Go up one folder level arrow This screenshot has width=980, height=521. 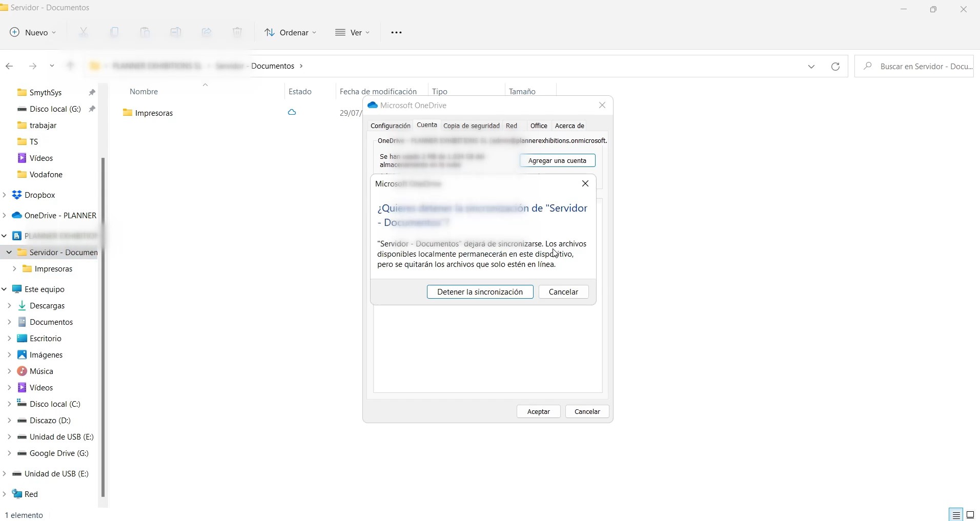pos(71,66)
